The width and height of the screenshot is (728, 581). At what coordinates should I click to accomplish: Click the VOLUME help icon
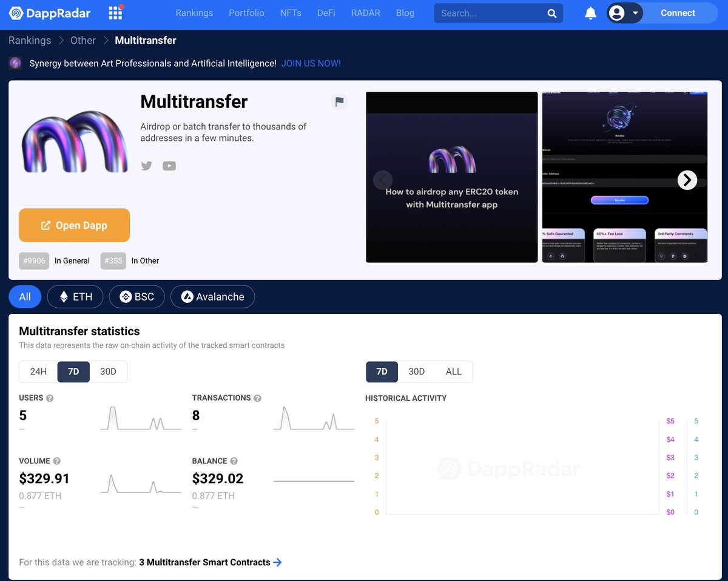click(x=56, y=461)
